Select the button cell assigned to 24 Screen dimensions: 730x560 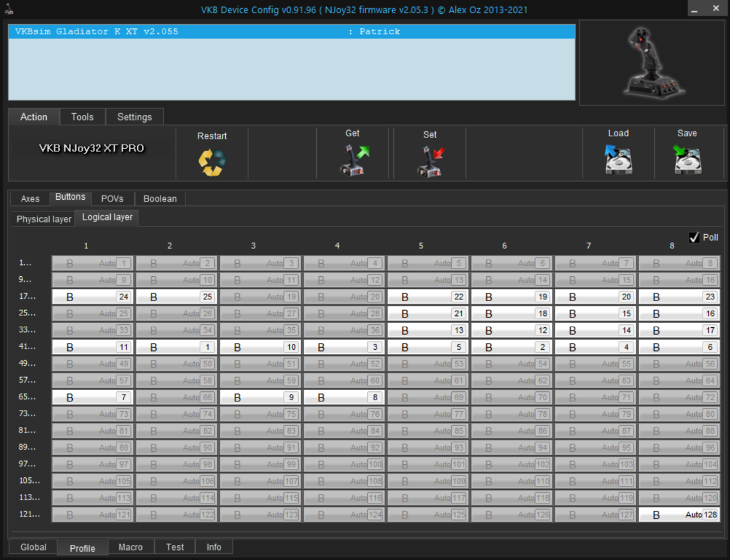point(93,297)
